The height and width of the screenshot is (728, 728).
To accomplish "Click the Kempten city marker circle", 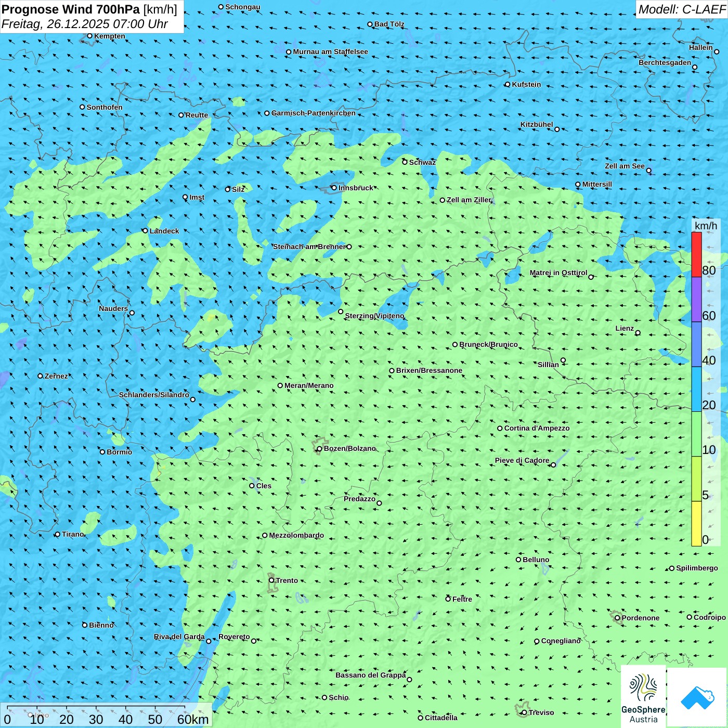I will coord(89,36).
